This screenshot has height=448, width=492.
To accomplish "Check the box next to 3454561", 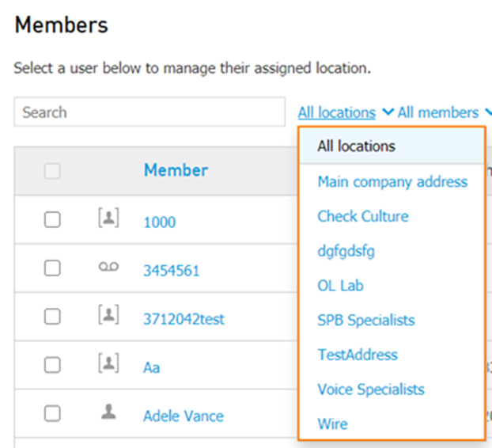I will click(x=52, y=268).
